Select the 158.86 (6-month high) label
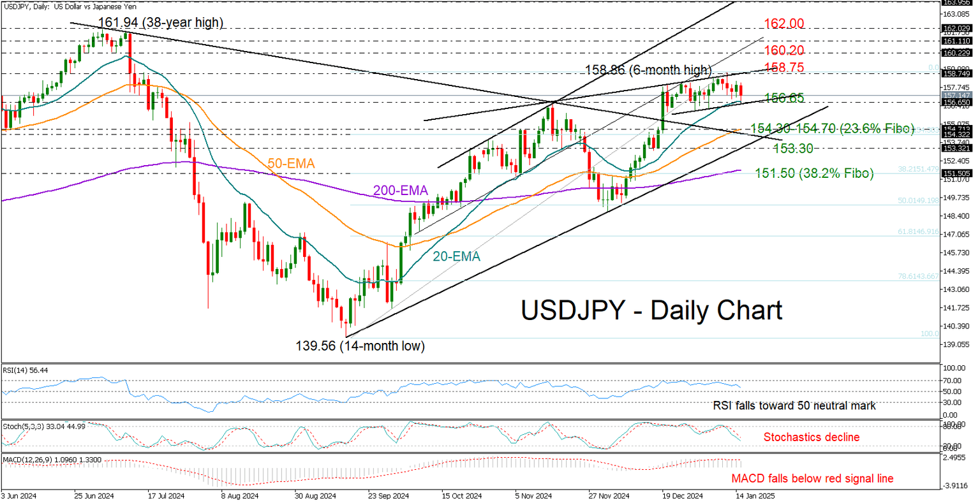 coord(650,69)
